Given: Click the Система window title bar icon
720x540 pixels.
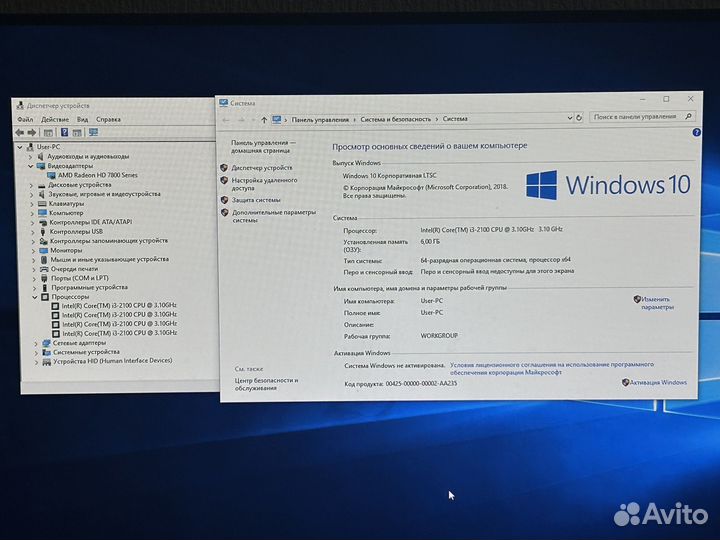Looking at the screenshot, I should (x=224, y=103).
